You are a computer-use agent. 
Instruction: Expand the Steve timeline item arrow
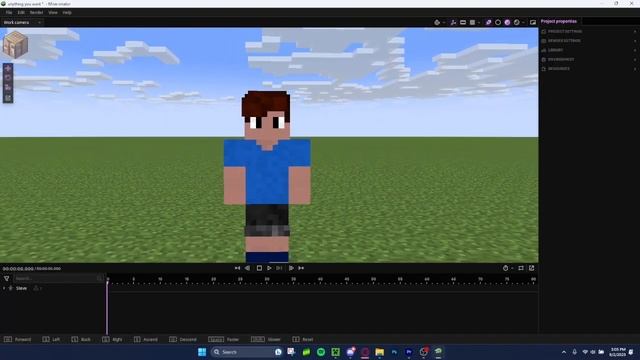pos(4,289)
